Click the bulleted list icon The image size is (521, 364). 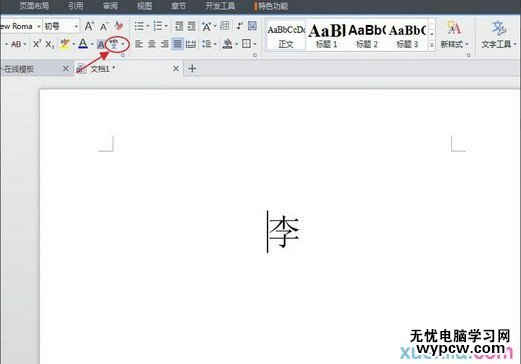click(139, 26)
